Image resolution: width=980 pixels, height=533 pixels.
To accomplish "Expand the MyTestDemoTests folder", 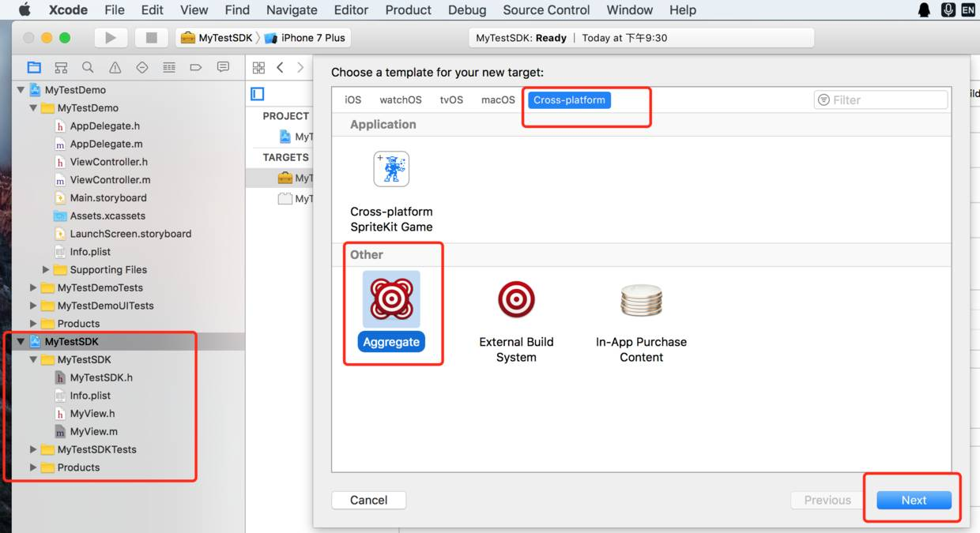I will (33, 288).
